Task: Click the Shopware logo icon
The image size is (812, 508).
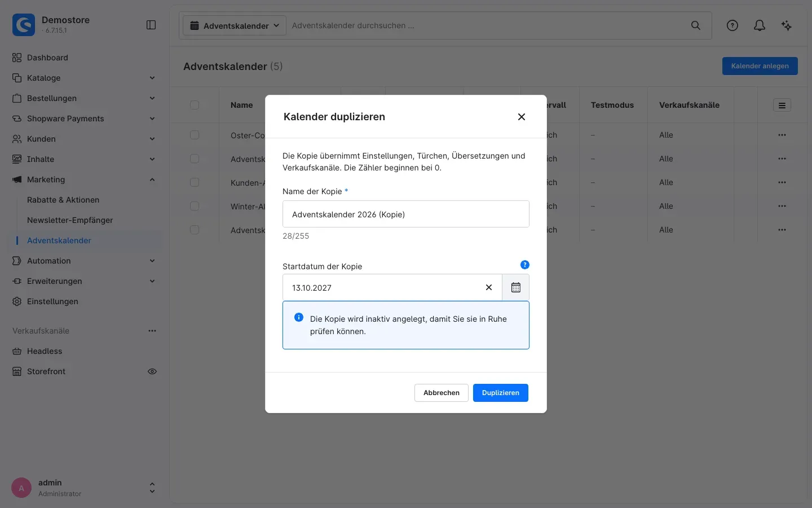Action: coord(24,25)
